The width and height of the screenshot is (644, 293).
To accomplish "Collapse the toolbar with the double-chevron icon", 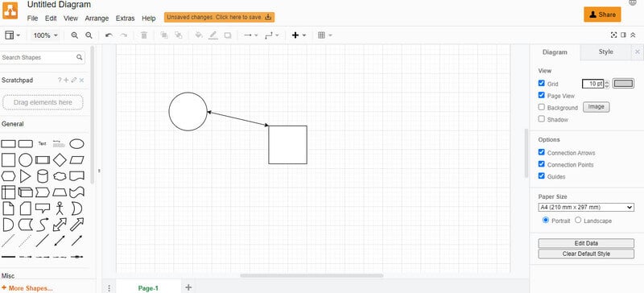I will pos(633,35).
